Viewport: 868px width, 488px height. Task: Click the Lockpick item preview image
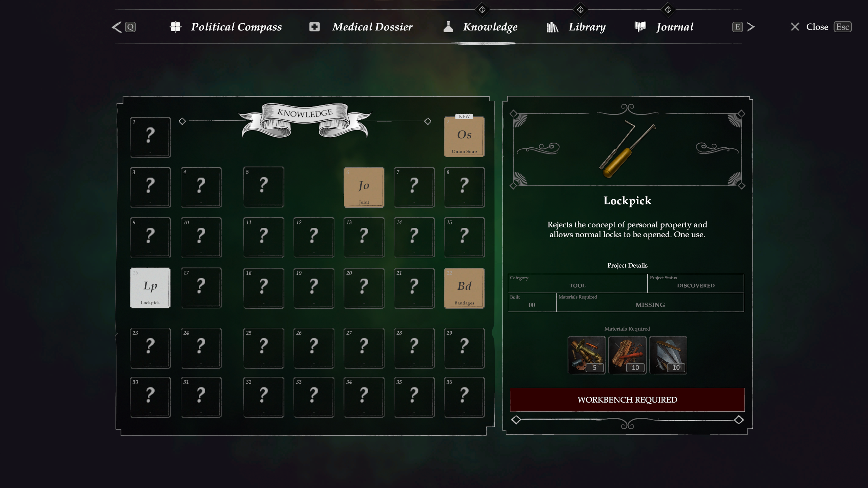627,149
